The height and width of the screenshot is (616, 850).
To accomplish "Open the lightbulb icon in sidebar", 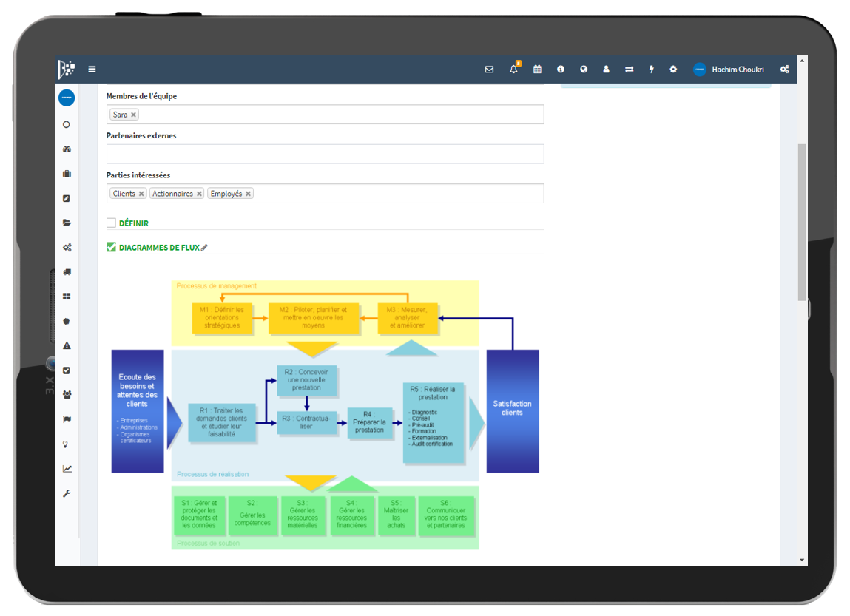I will click(x=66, y=444).
